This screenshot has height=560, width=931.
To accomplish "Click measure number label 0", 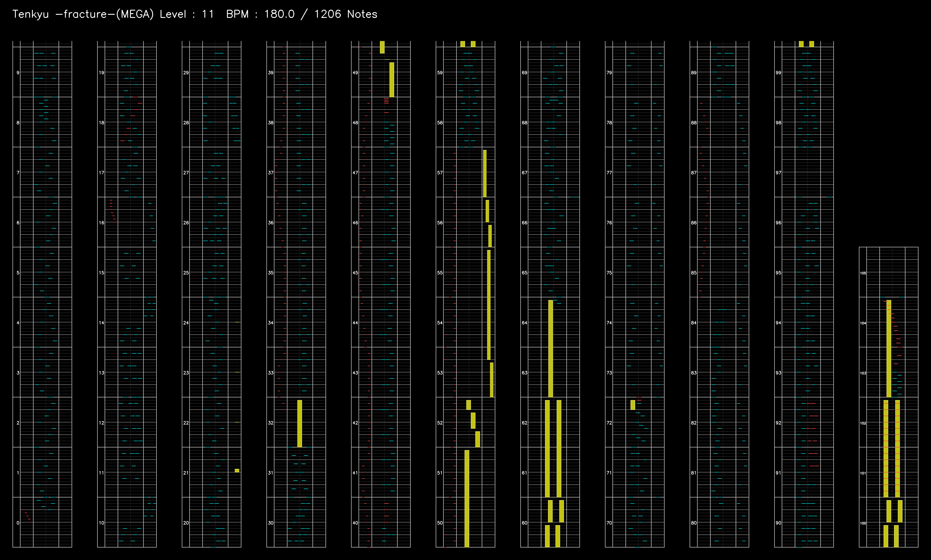I will click(18, 523).
